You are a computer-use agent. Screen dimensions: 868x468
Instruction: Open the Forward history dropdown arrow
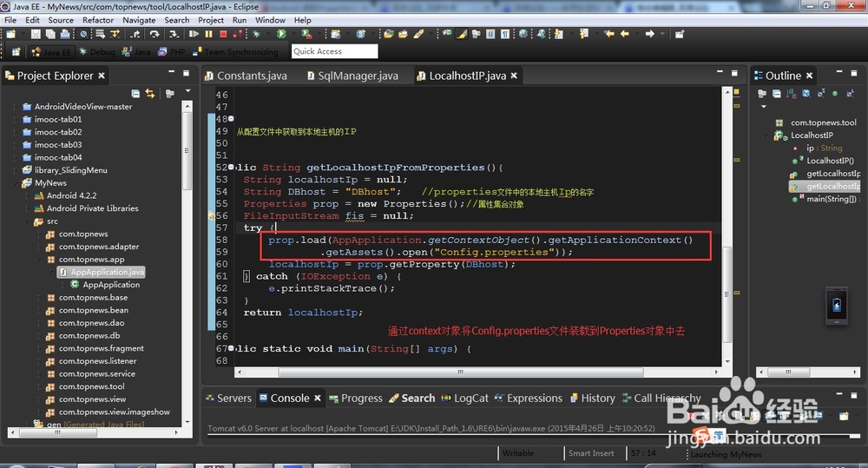point(661,35)
